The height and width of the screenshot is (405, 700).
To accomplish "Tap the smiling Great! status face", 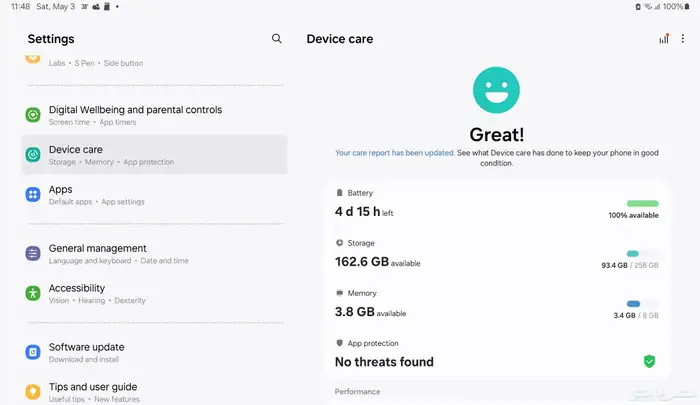I will (496, 90).
